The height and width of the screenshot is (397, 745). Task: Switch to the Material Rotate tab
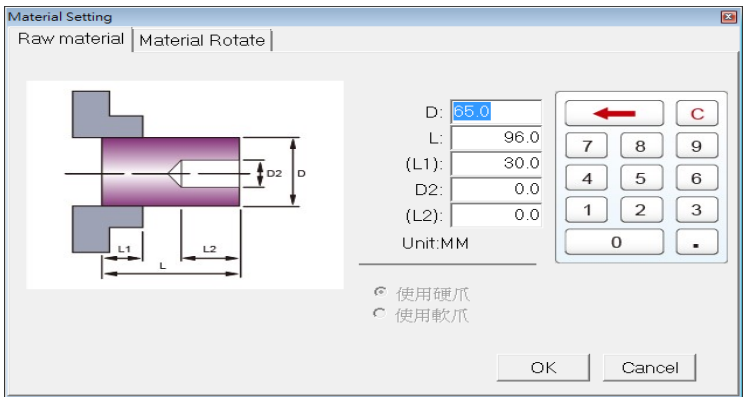(x=202, y=40)
